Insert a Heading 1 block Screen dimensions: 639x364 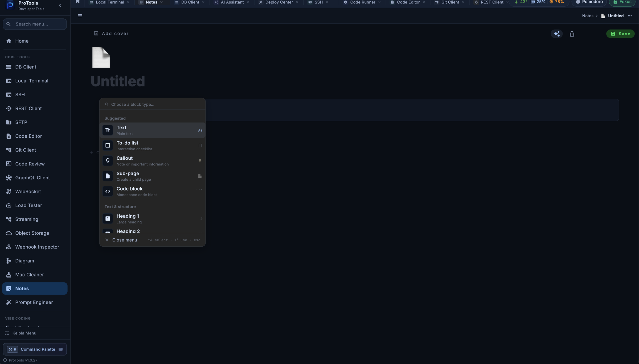point(153,219)
